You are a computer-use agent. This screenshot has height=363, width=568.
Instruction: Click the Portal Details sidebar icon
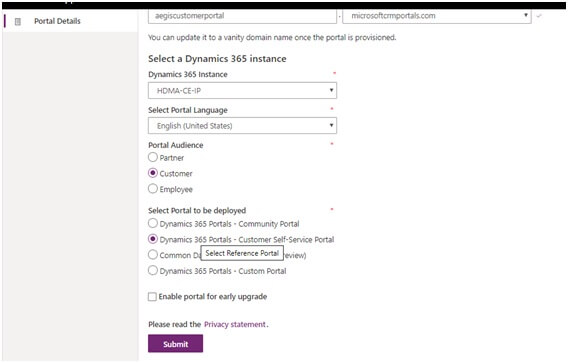point(17,22)
